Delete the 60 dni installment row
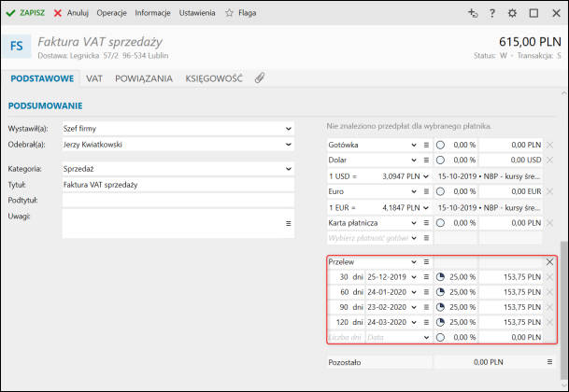The image size is (569, 392). [x=549, y=292]
